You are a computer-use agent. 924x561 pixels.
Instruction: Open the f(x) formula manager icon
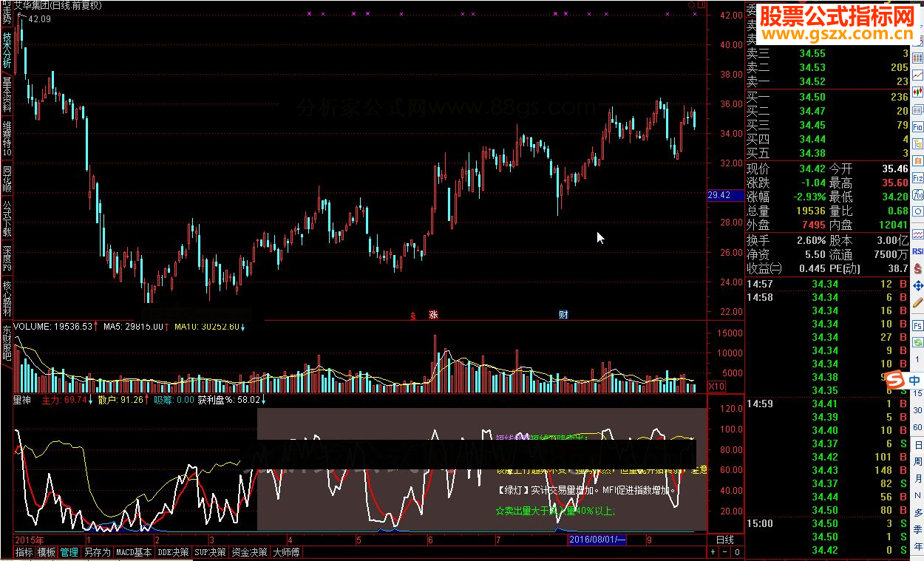(918, 194)
